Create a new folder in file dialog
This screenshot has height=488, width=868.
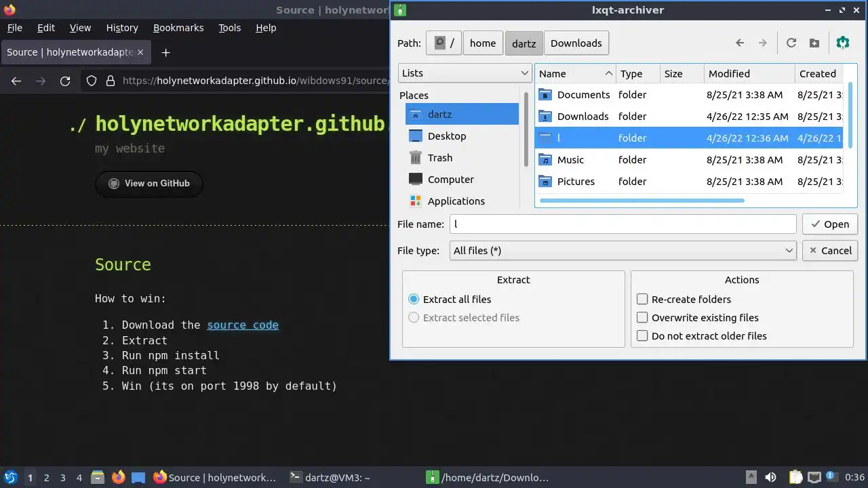pos(814,43)
